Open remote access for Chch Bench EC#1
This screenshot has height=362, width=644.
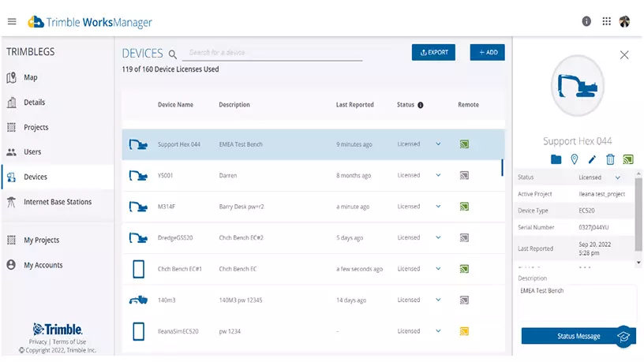pos(464,269)
